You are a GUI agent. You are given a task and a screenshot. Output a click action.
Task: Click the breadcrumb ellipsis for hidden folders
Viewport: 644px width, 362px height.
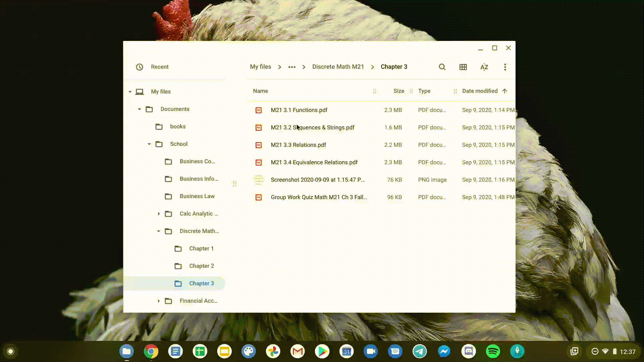coord(292,67)
